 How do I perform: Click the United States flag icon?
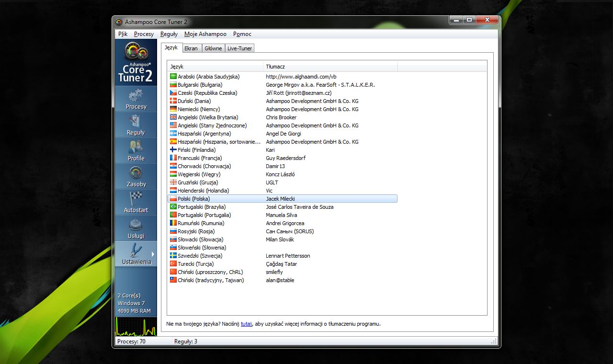[x=173, y=125]
